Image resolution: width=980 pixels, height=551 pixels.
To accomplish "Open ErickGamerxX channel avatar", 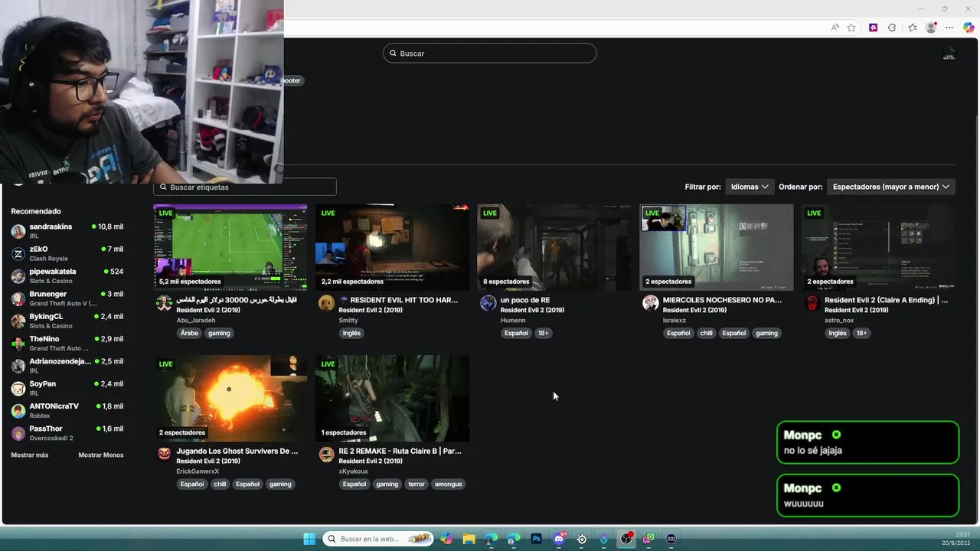I will point(164,454).
